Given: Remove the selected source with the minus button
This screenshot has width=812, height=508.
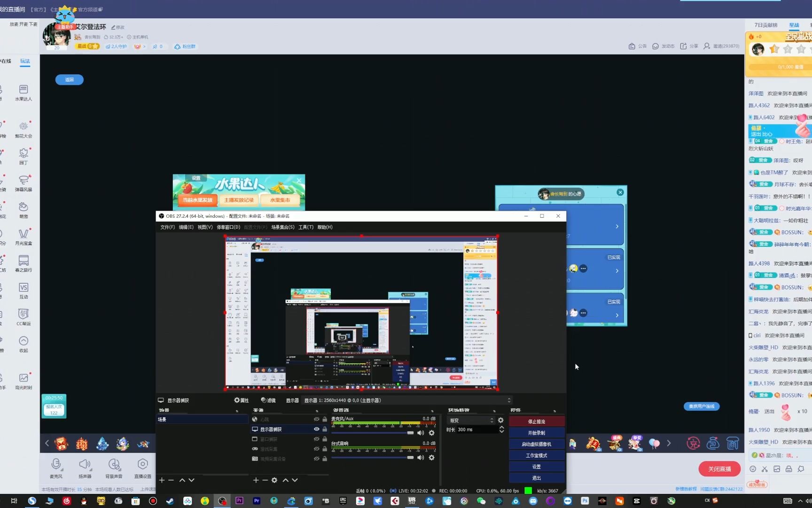Looking at the screenshot, I should pos(265,480).
